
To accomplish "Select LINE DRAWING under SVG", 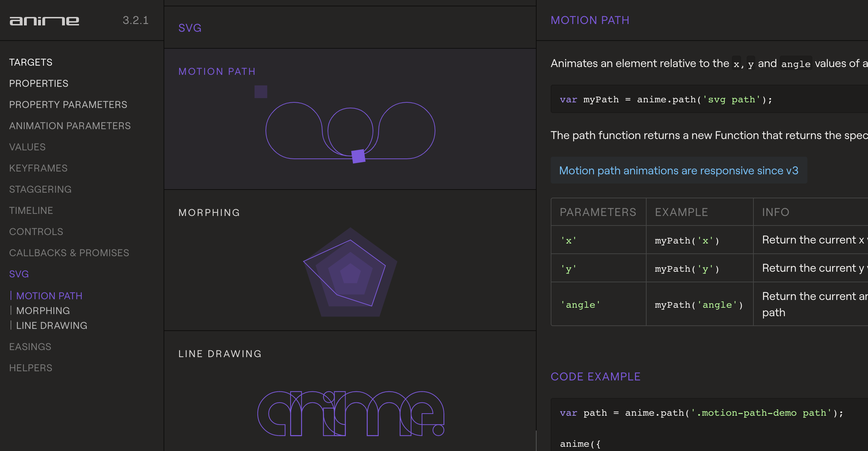I will tap(52, 326).
